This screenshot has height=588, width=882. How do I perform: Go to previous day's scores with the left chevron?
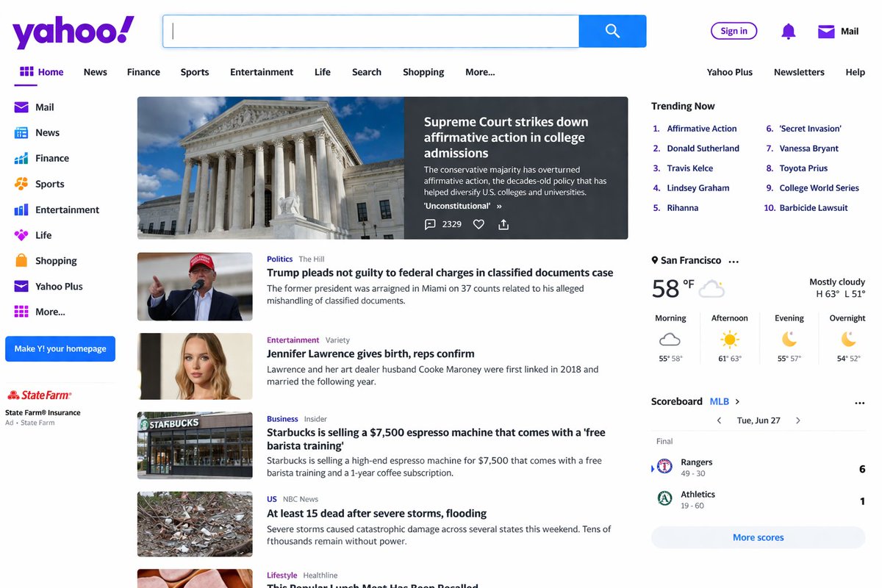(719, 420)
